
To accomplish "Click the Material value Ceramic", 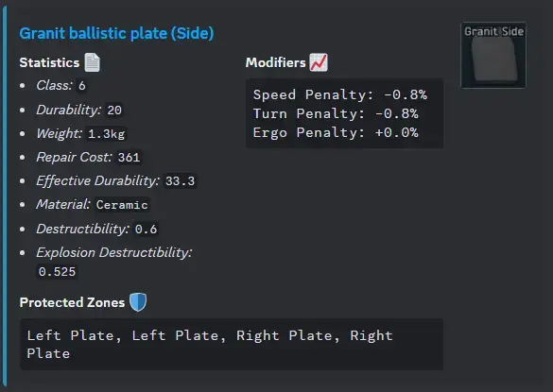I will click(122, 205).
